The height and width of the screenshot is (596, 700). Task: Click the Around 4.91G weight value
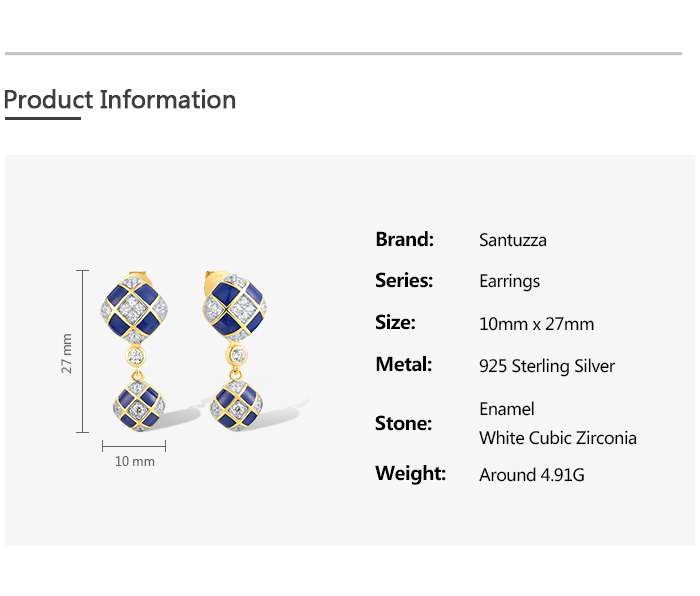[x=531, y=475]
